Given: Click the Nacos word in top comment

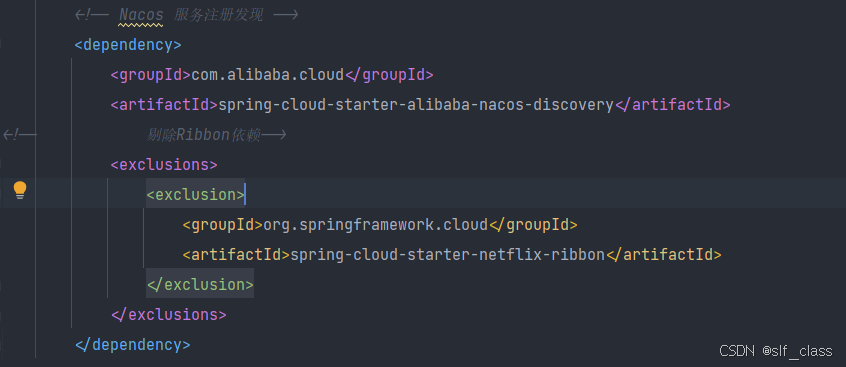Looking at the screenshot, I should tap(141, 15).
